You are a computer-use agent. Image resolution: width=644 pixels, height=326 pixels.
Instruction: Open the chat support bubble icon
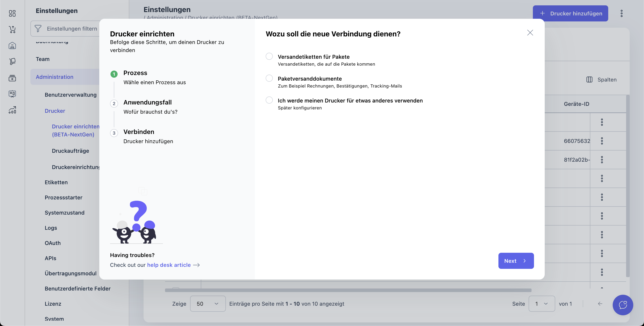(x=623, y=305)
